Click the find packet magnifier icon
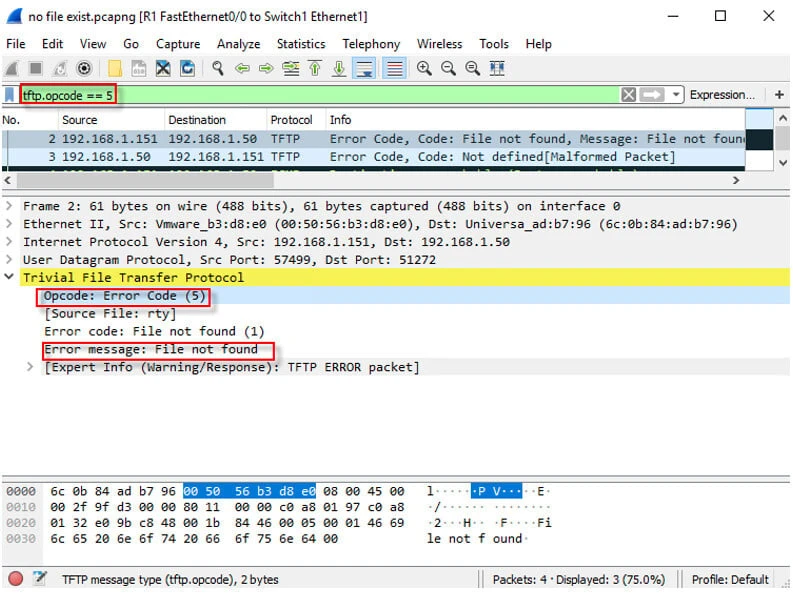The image size is (793, 595). coord(217,68)
